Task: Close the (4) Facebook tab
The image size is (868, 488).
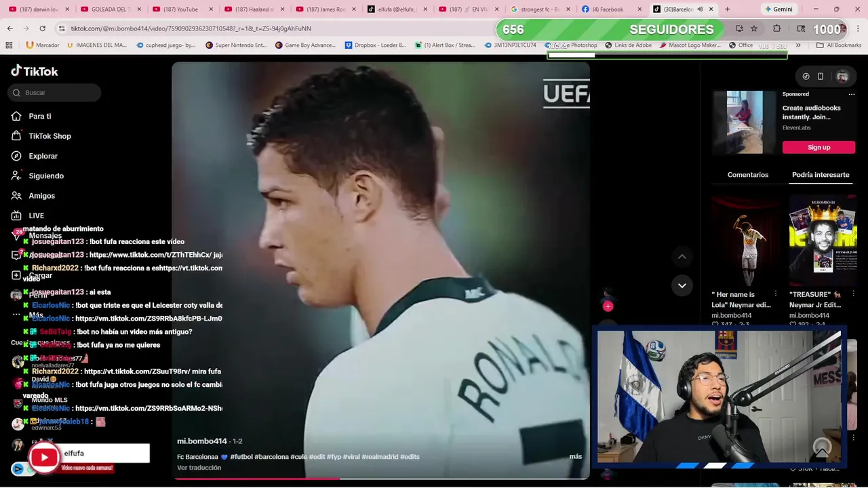Action: pyautogui.click(x=639, y=9)
